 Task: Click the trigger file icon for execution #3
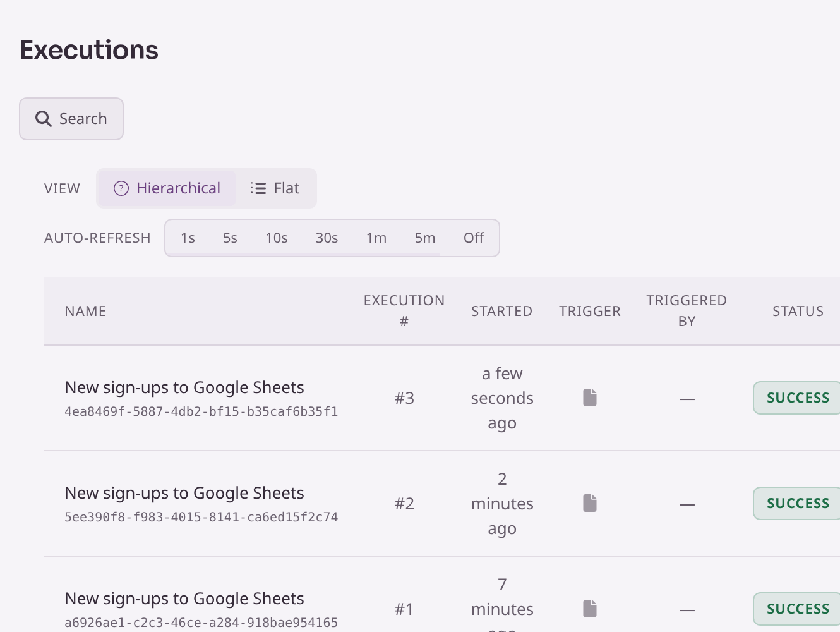pos(590,398)
